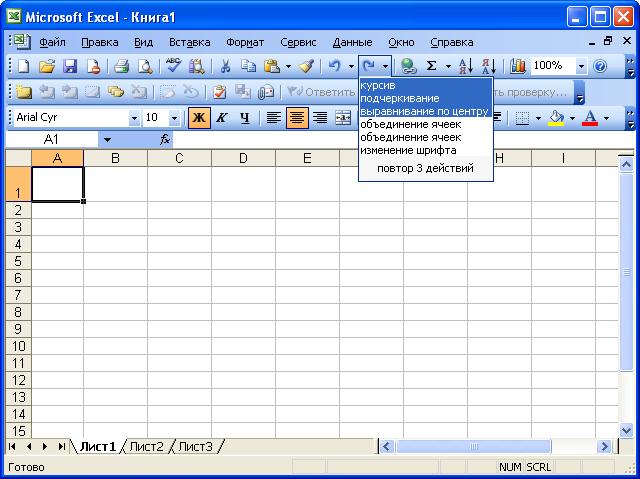Save the workbook with diskette icon
This screenshot has height=479, width=640.
point(70,66)
